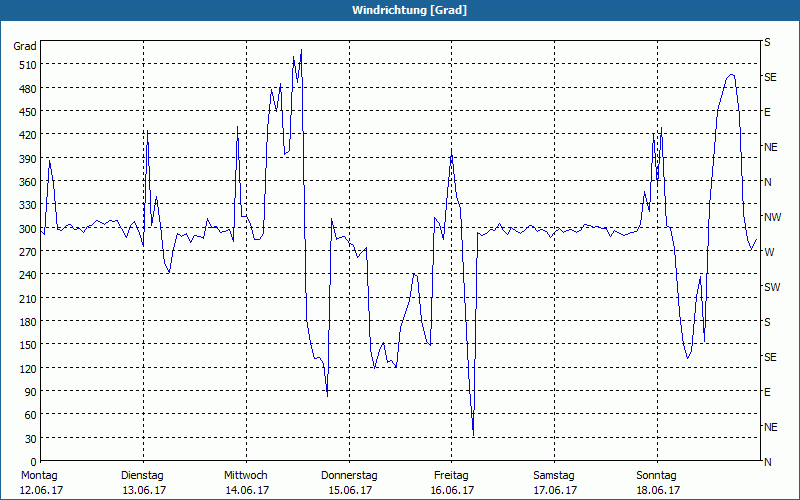Click the "Montag" day label

click(39, 476)
